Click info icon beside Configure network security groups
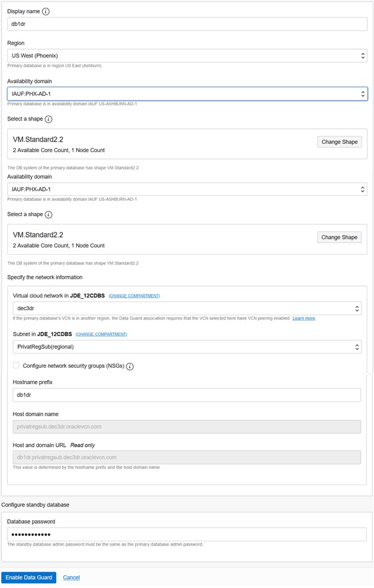374x588 pixels. (130, 366)
